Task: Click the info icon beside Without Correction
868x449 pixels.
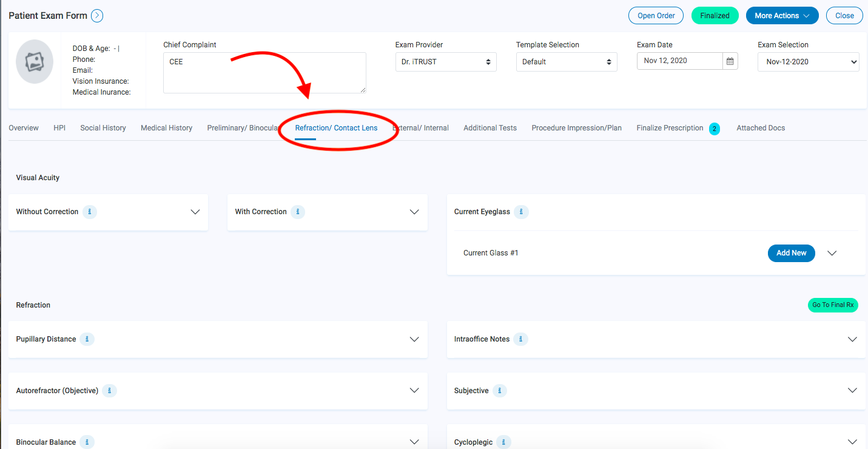Action: 89,212
